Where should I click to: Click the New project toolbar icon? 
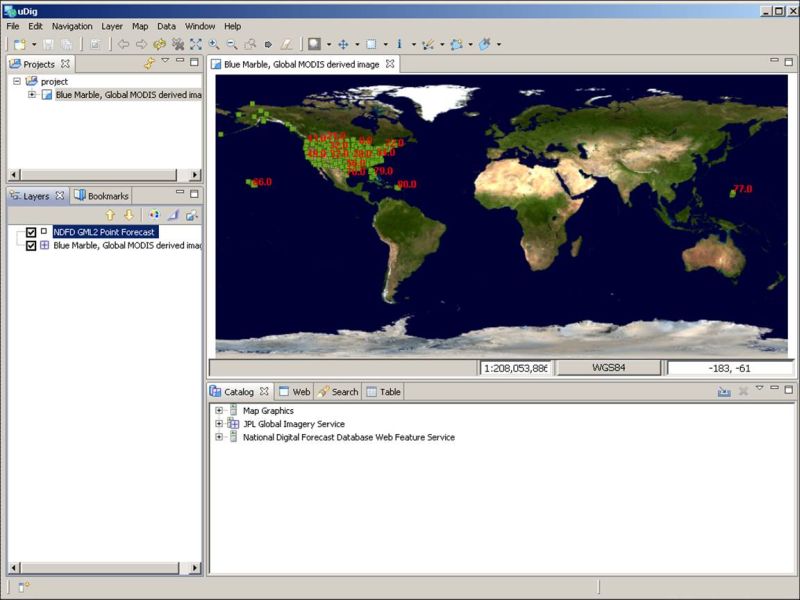(x=19, y=44)
